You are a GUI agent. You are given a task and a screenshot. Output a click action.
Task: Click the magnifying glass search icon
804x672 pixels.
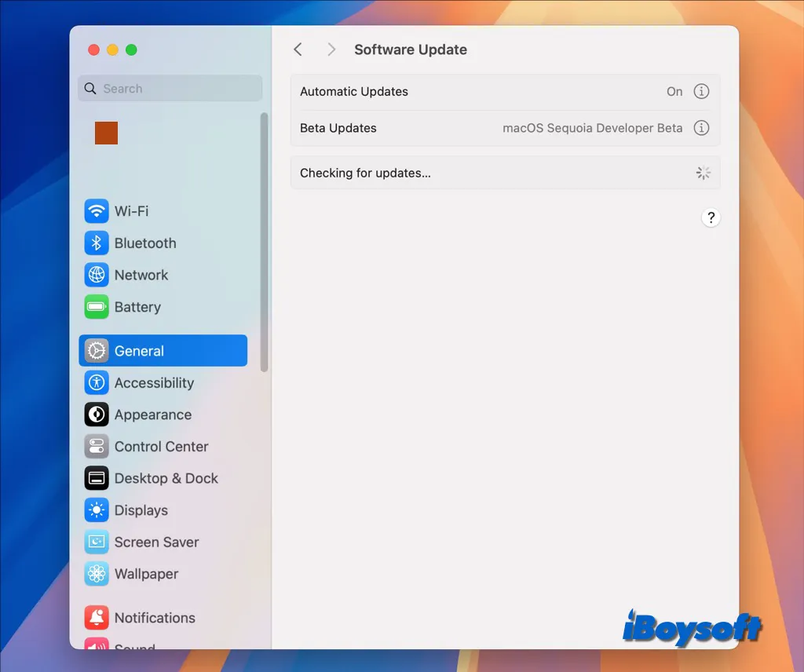tap(90, 88)
